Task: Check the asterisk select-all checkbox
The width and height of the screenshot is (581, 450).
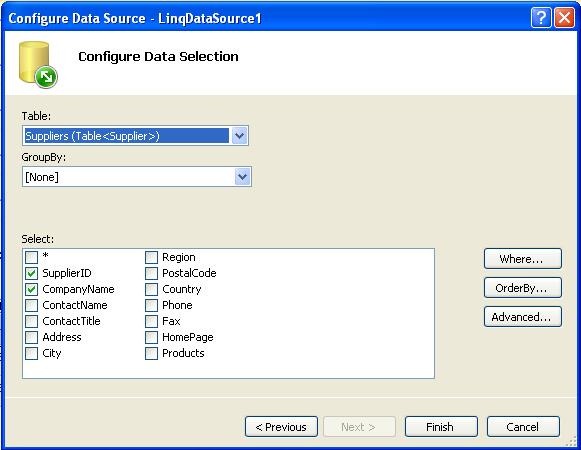Action: click(x=31, y=257)
